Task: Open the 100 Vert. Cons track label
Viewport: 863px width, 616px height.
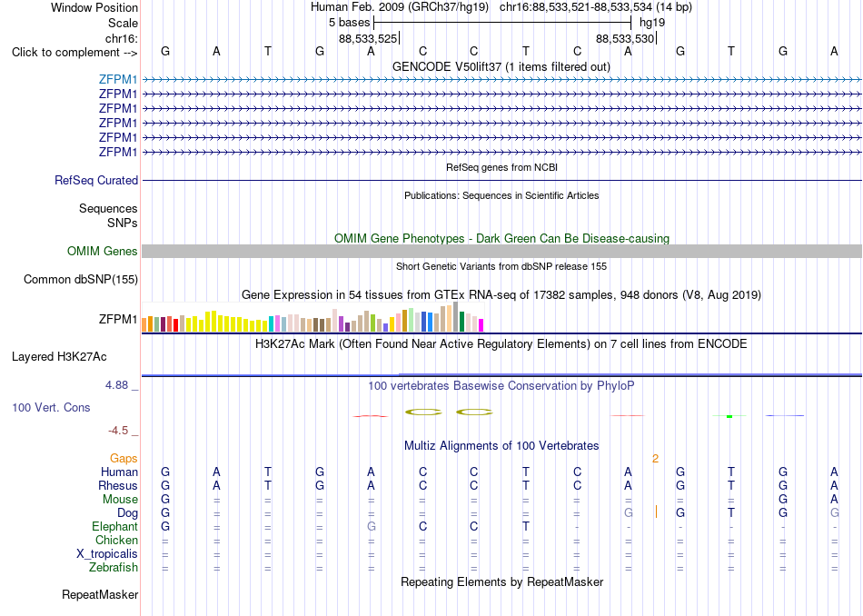Action: 51,407
